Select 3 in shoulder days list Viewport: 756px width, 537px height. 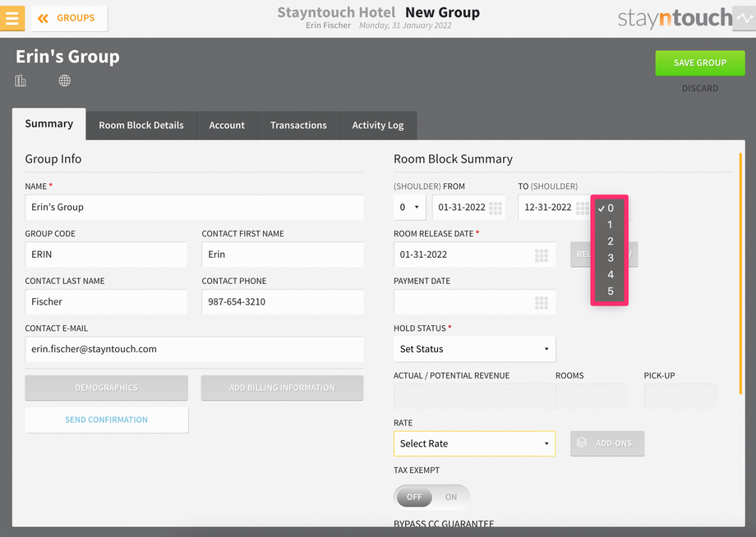pos(610,258)
